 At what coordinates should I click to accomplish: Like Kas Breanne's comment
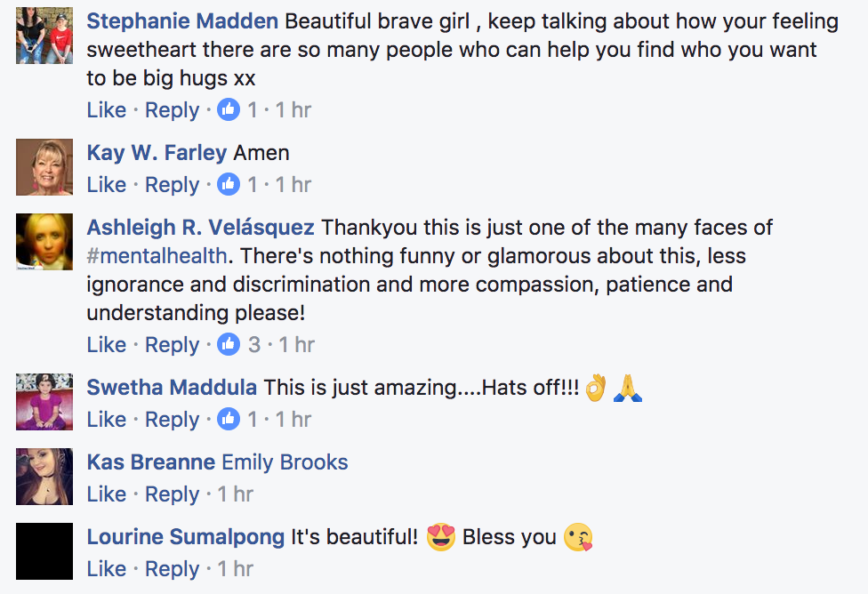coord(107,494)
